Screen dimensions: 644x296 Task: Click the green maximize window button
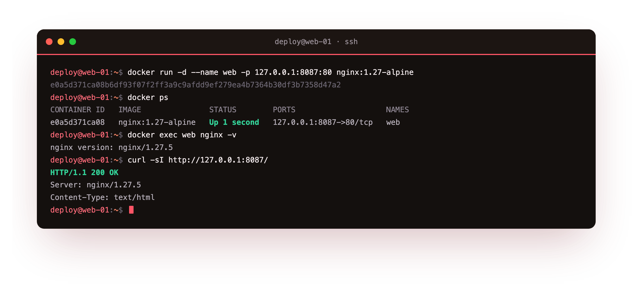click(73, 42)
